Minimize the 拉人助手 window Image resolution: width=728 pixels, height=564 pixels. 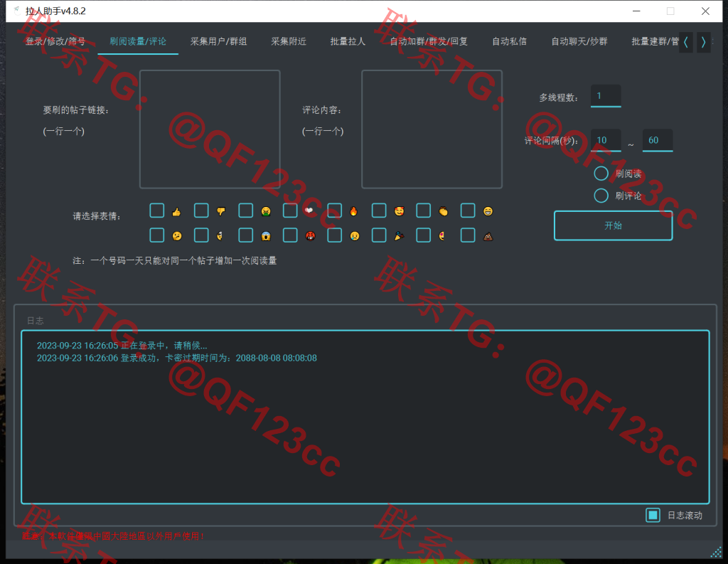(636, 11)
